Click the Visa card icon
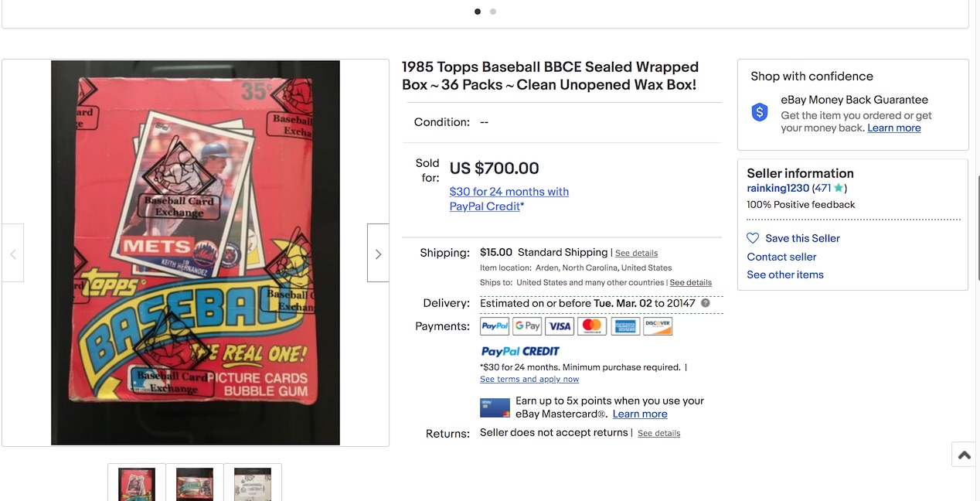This screenshot has width=980, height=501. (560, 326)
